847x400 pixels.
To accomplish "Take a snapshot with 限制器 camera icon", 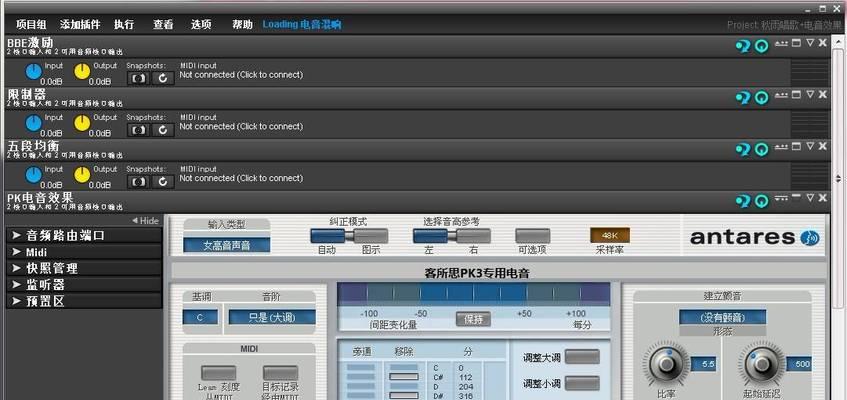I will [139, 130].
